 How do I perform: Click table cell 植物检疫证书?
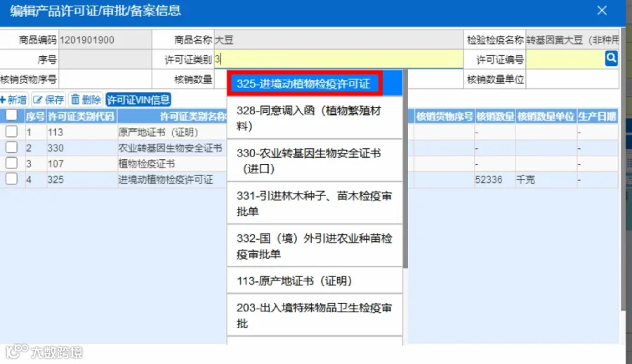pyautogui.click(x=147, y=163)
